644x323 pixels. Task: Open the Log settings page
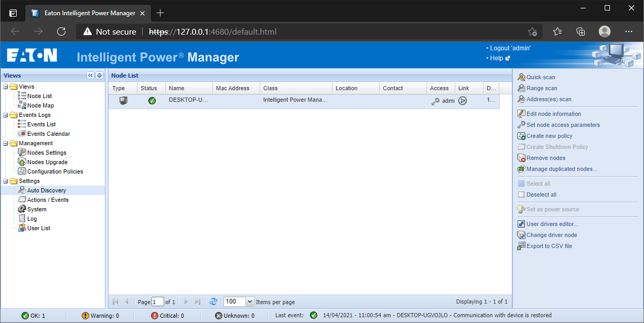(32, 219)
